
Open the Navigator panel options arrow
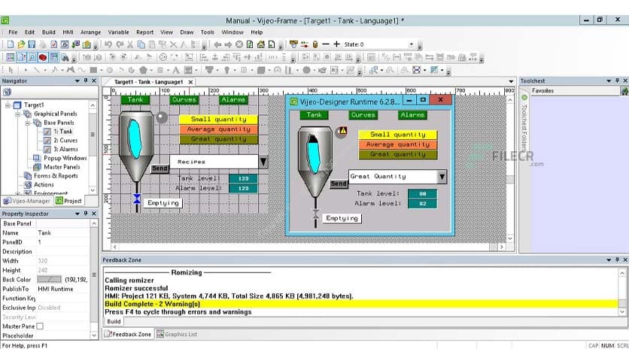point(77,81)
